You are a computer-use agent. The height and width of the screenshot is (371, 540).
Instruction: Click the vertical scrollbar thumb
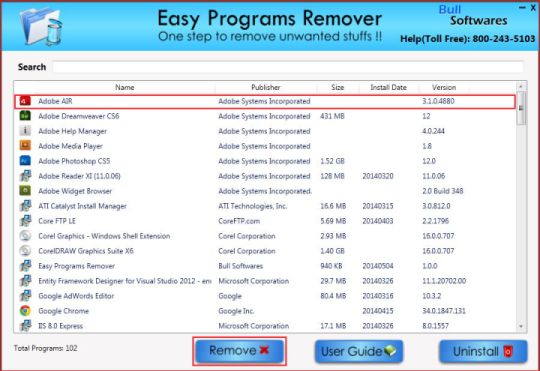click(521, 108)
